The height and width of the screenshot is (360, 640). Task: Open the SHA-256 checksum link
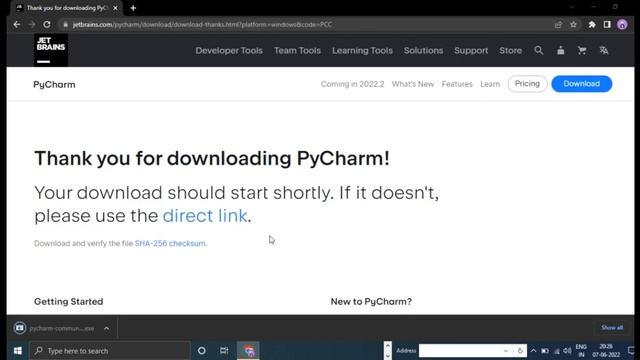coord(170,243)
